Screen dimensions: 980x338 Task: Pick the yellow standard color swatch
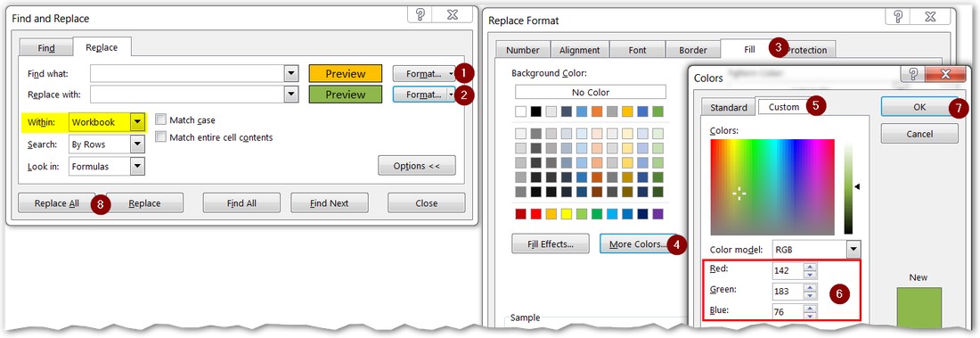(567, 214)
